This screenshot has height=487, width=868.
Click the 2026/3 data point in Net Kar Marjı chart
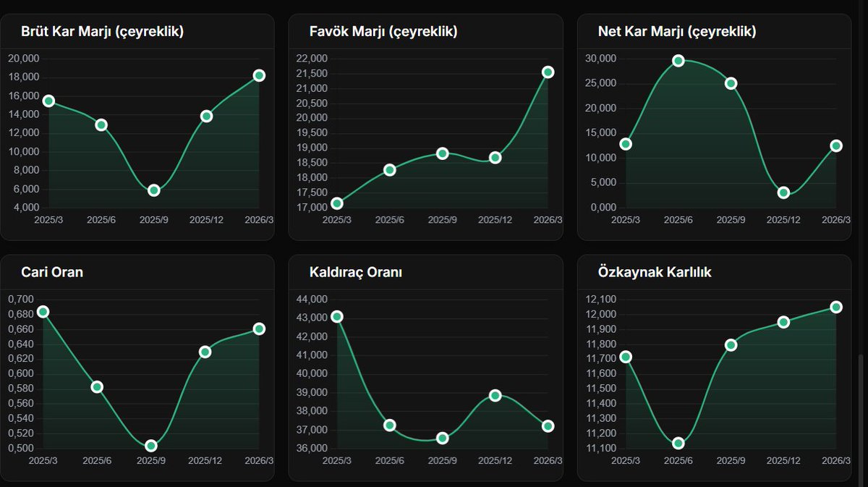coord(836,145)
